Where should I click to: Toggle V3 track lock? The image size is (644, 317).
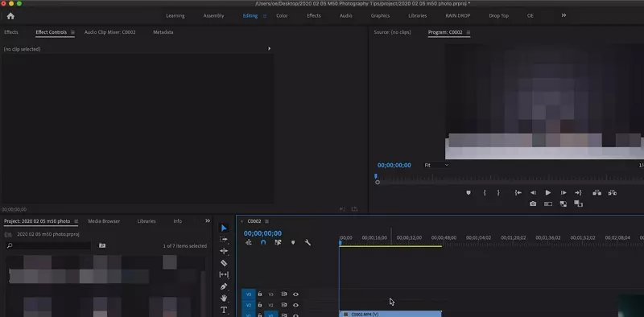pyautogui.click(x=260, y=294)
